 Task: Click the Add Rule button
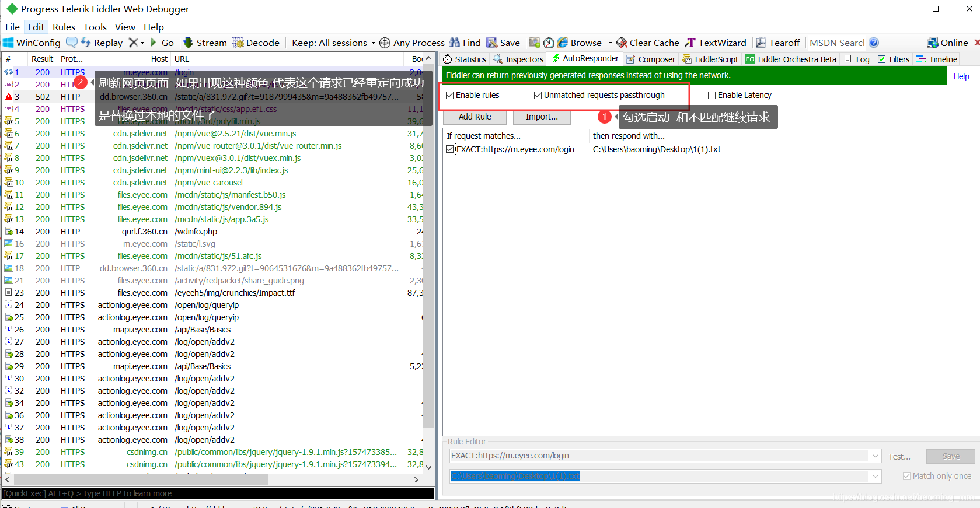475,117
